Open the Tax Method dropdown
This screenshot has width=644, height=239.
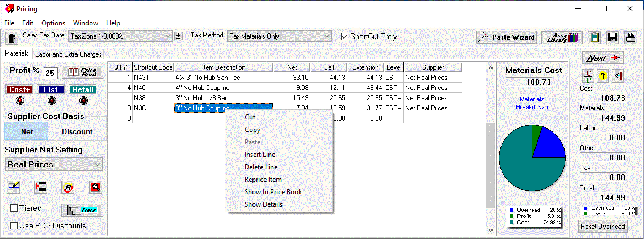[279, 36]
